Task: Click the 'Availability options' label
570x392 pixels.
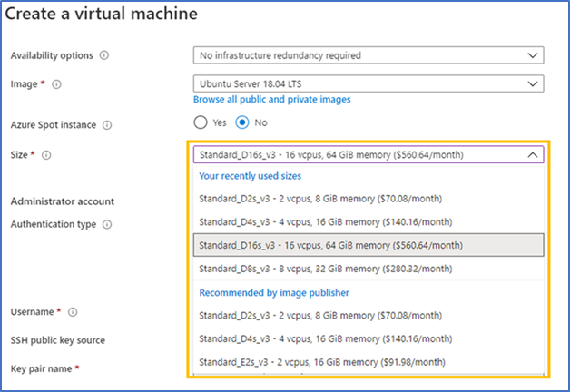Action: tap(52, 55)
